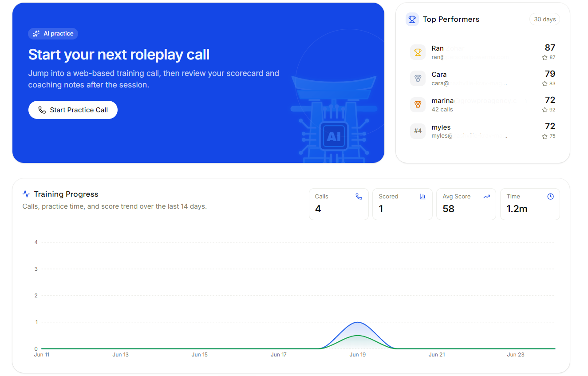The height and width of the screenshot is (376, 588).
Task: Click the Top Performers trophy icon
Action: 412,20
